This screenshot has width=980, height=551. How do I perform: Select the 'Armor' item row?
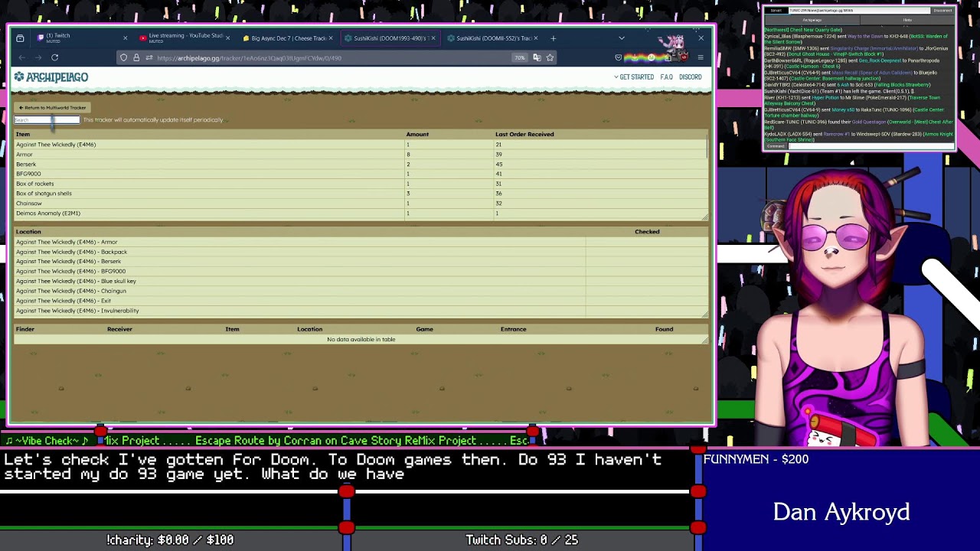point(360,155)
